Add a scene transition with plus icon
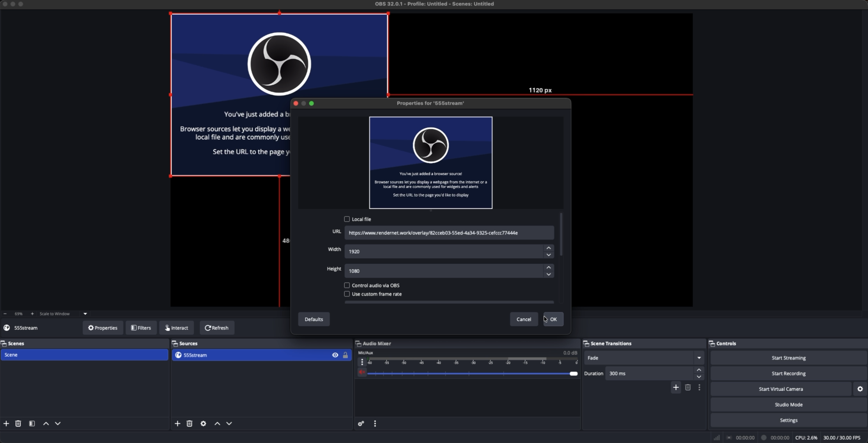Screen dimensions: 868x443 point(676,387)
